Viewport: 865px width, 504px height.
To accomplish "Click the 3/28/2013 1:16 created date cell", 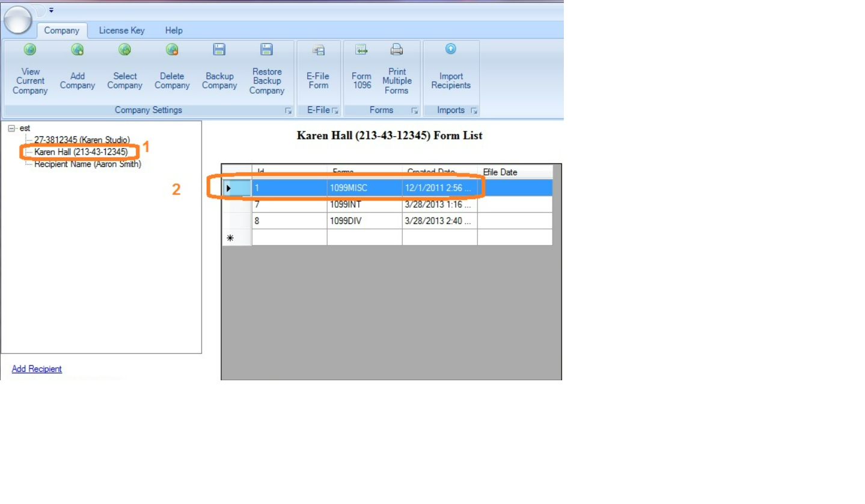I will 440,204.
